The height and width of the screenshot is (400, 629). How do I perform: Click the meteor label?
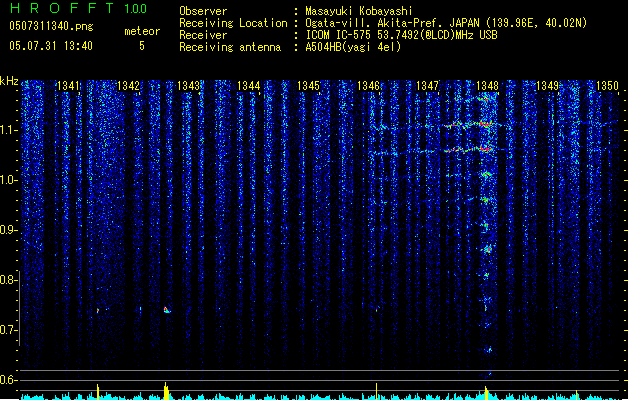[142, 31]
